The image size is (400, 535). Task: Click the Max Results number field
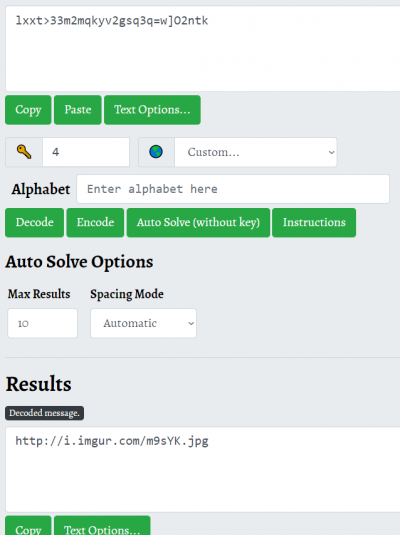[x=43, y=323]
